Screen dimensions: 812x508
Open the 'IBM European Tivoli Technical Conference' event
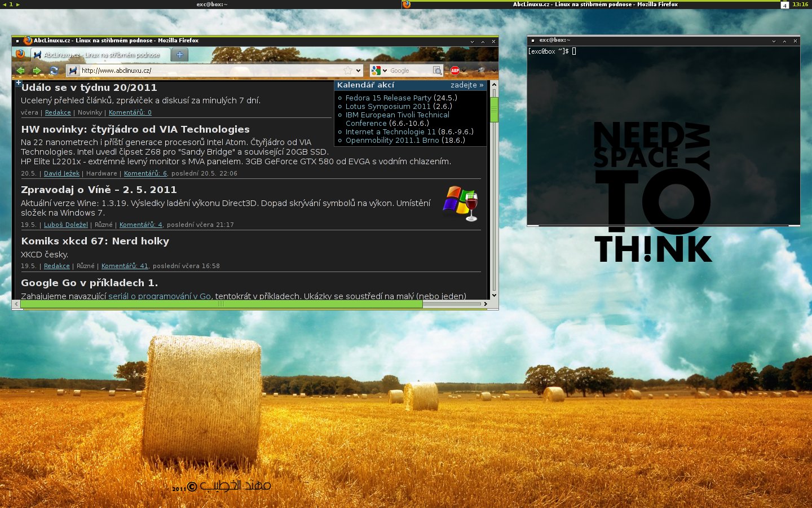[x=398, y=119]
